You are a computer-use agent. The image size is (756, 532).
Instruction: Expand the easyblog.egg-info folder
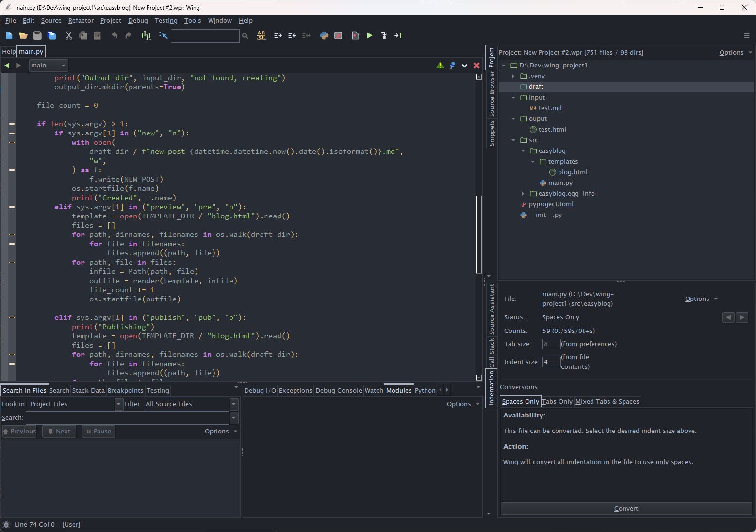coord(523,194)
